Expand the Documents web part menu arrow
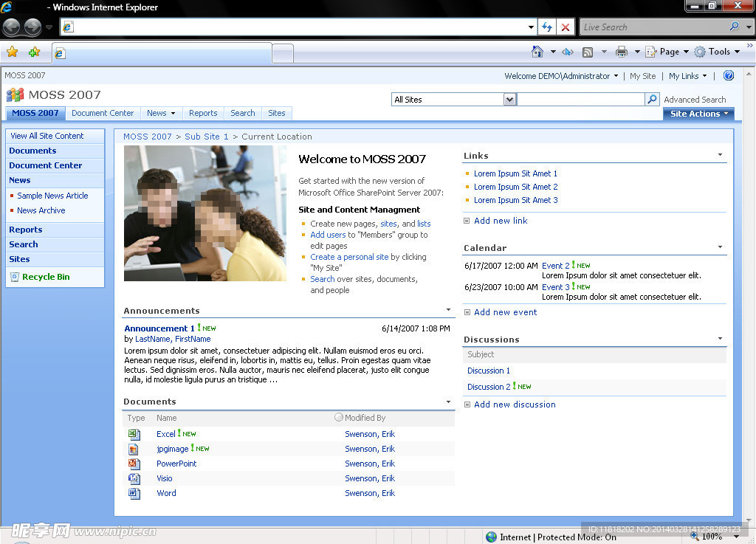This screenshot has height=544, width=756. pyautogui.click(x=448, y=402)
